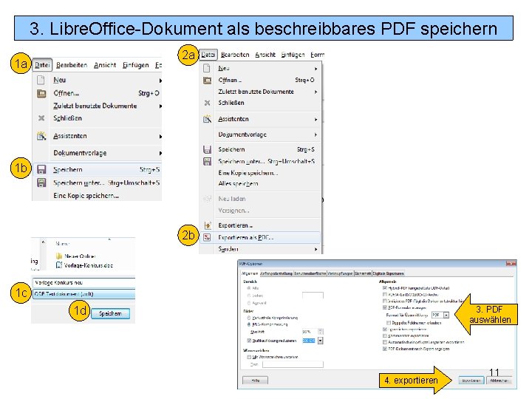The height and width of the screenshot is (399, 532).
Task: Open Bearbeiten menu in the 1a menu bar
Action: pos(72,65)
